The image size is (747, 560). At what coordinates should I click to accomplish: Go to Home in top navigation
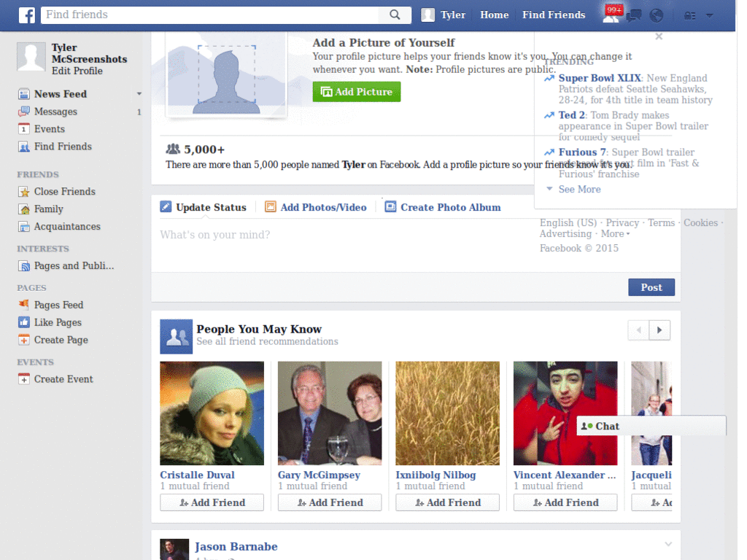(494, 15)
